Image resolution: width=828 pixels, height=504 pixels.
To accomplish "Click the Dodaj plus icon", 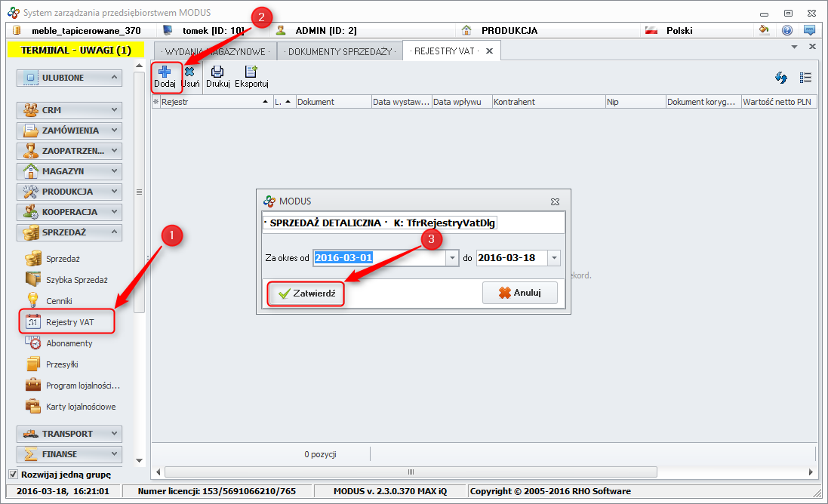I will 165,72.
